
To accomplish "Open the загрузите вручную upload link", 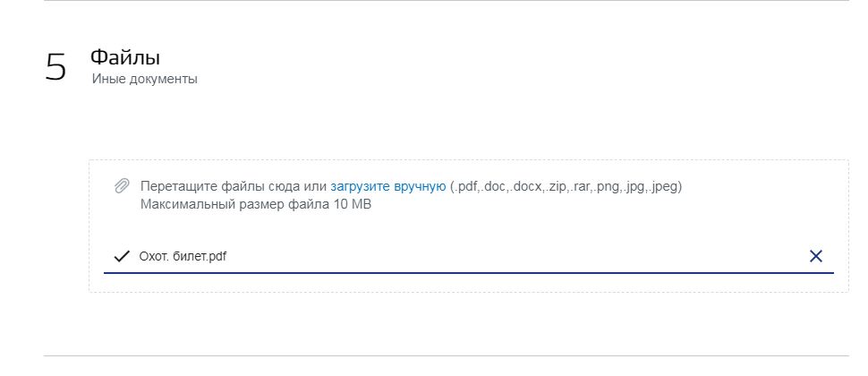I will pos(387,186).
